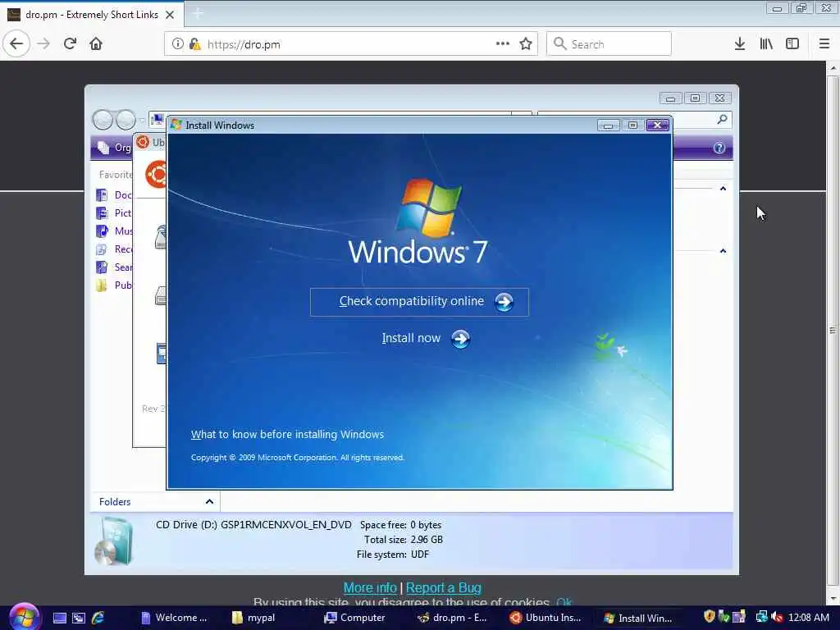Switch to dro.pm taskbar button
This screenshot has height=630, width=840.
(x=452, y=618)
